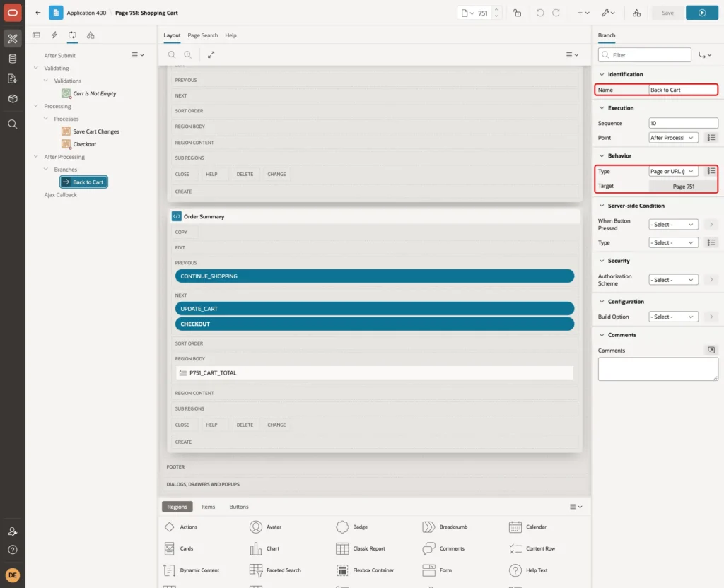The height and width of the screenshot is (588, 724).
Task: Click the property Filter search field
Action: click(645, 55)
